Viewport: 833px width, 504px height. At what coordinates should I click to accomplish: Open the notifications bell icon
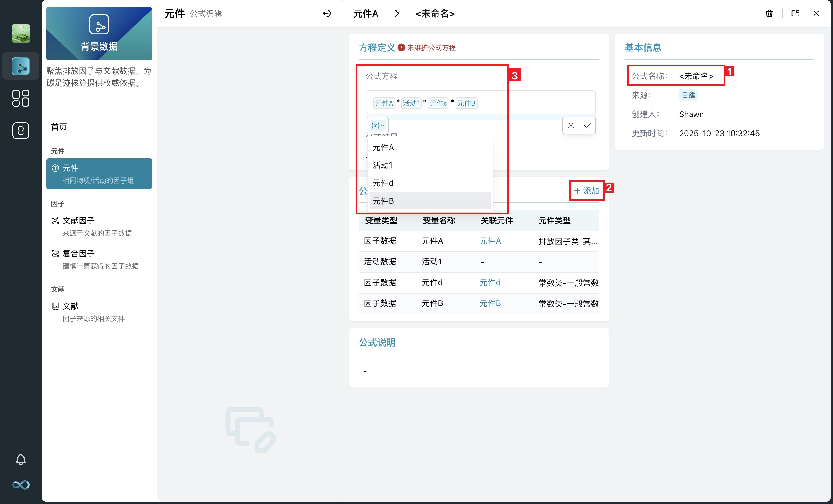20,459
